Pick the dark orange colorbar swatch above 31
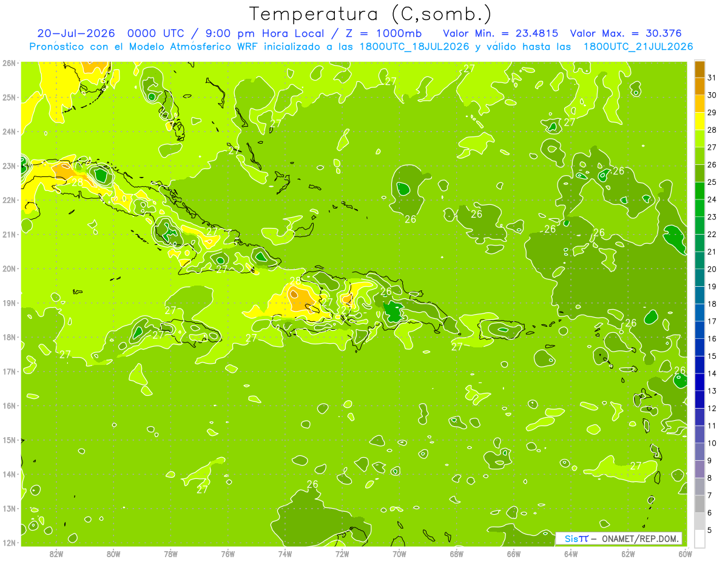Image resolution: width=728 pixels, height=562 pixels. click(x=699, y=69)
